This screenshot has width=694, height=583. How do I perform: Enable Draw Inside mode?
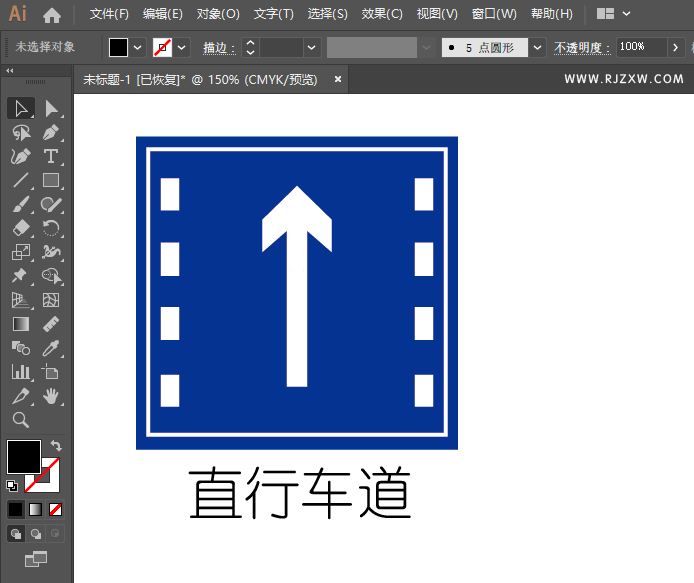pos(55,534)
